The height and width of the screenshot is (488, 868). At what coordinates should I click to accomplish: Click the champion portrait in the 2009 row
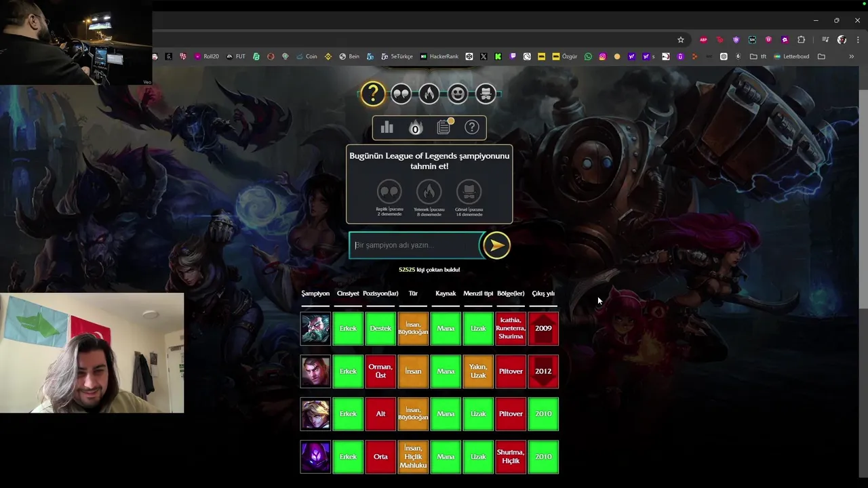pyautogui.click(x=315, y=329)
